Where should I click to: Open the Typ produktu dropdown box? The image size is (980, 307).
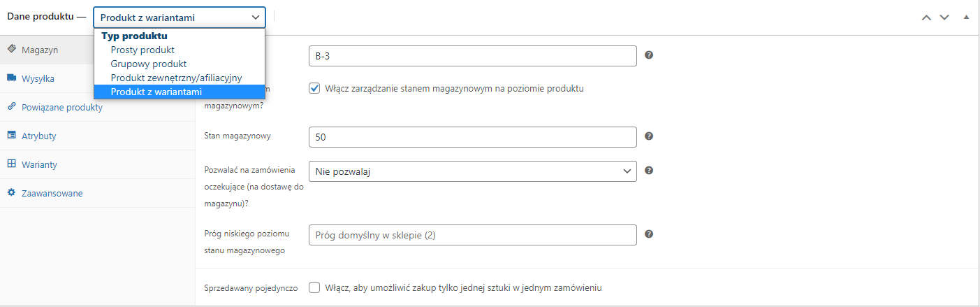[179, 17]
